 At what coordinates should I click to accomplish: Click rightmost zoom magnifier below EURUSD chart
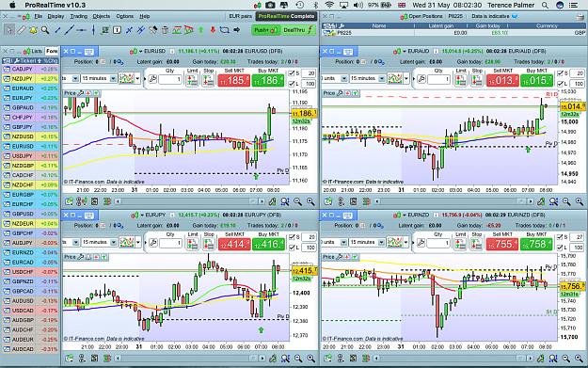click(x=310, y=201)
